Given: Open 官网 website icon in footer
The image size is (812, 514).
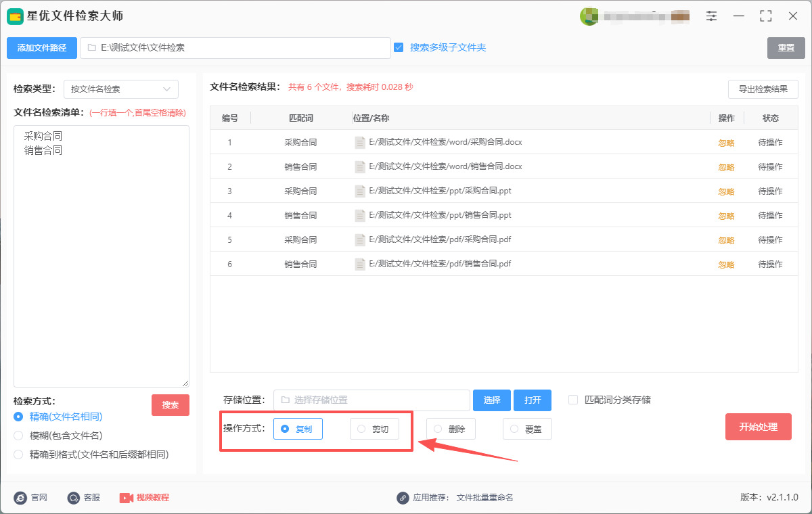Looking at the screenshot, I should point(20,498).
